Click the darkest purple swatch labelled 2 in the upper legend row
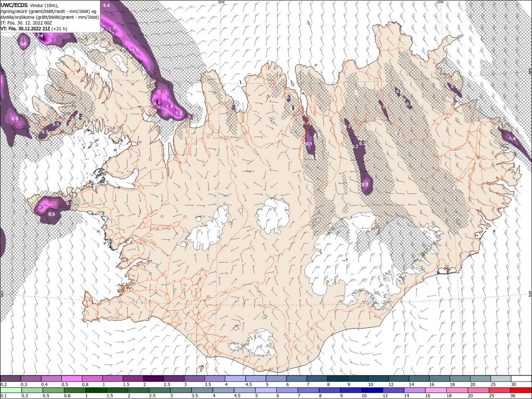 pos(153,379)
